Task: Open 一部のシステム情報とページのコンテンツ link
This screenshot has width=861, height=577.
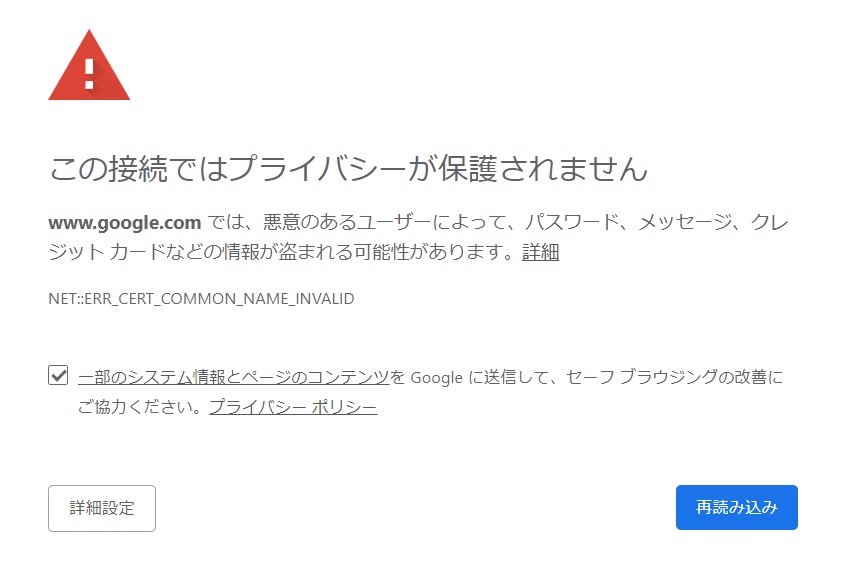Action: click(x=233, y=377)
